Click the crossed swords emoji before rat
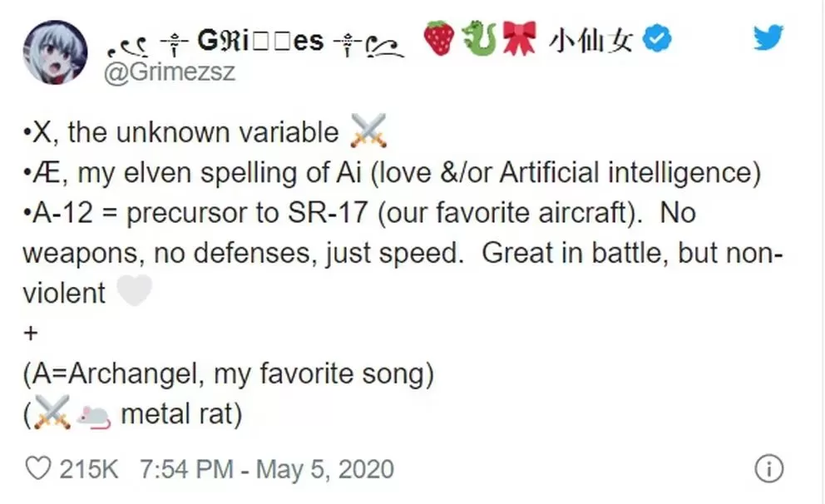825x504 pixels. point(52,413)
